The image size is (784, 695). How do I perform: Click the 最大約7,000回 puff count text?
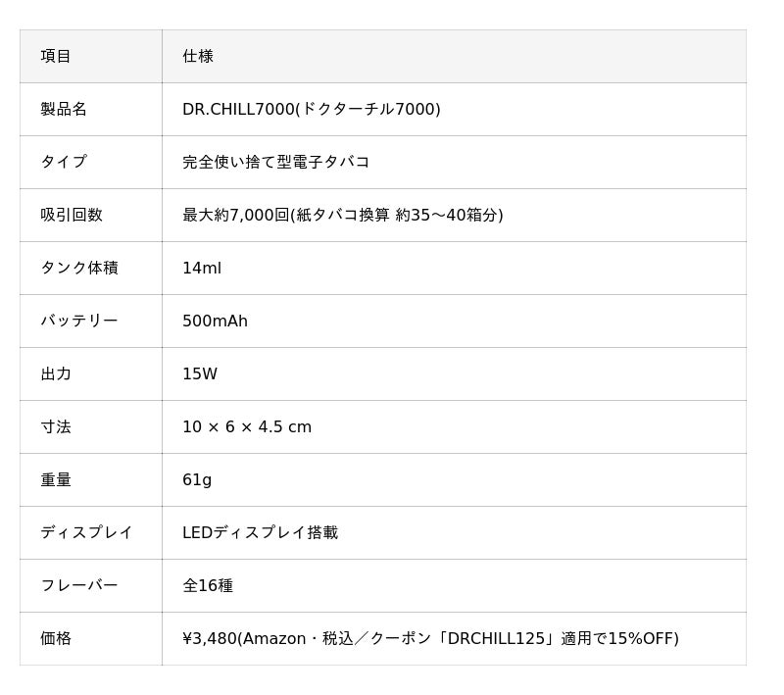pyautogui.click(x=236, y=215)
